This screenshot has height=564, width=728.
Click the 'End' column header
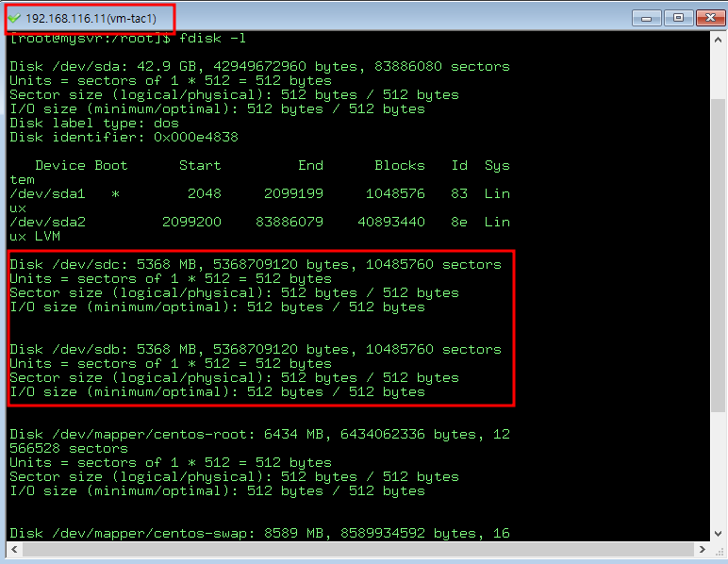[310, 165]
